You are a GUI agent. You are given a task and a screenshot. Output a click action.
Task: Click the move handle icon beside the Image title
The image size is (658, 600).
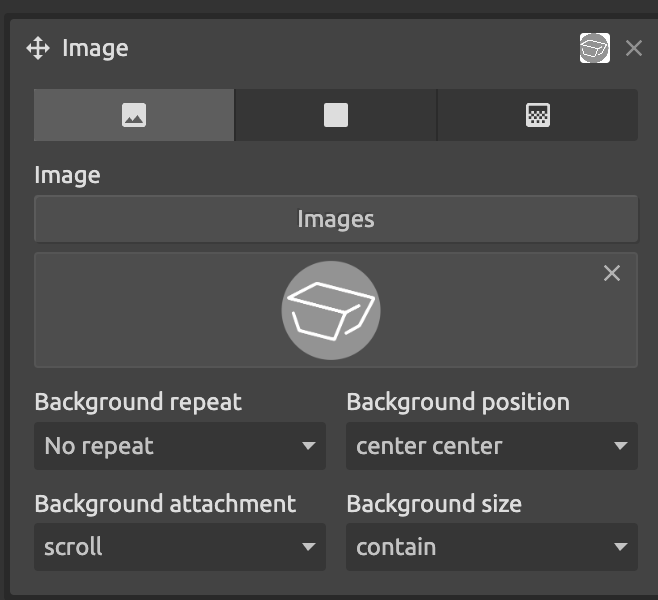pos(38,48)
